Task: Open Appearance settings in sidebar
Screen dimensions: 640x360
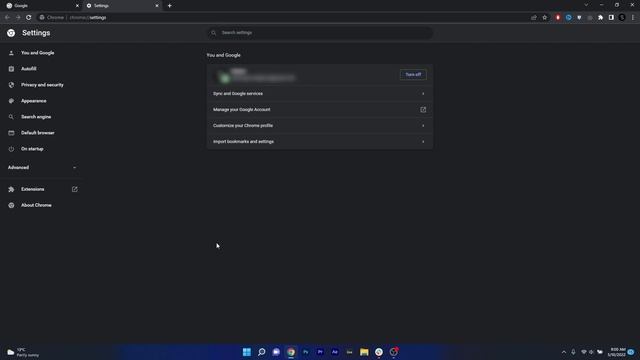Action: [33, 101]
